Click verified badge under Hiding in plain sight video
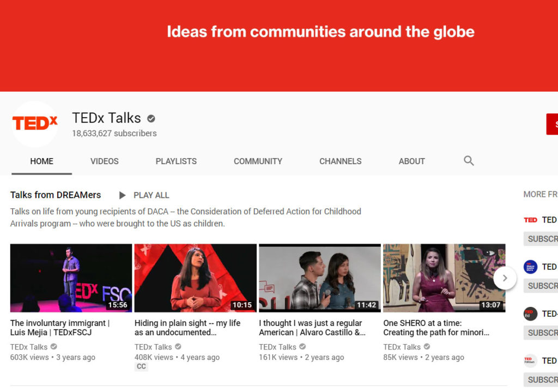 click(x=178, y=346)
